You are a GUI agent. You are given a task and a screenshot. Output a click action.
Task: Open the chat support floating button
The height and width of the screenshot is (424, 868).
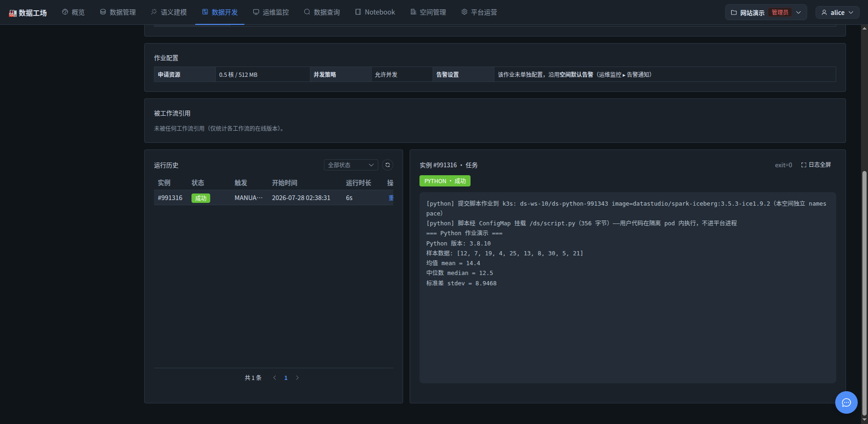click(x=846, y=402)
